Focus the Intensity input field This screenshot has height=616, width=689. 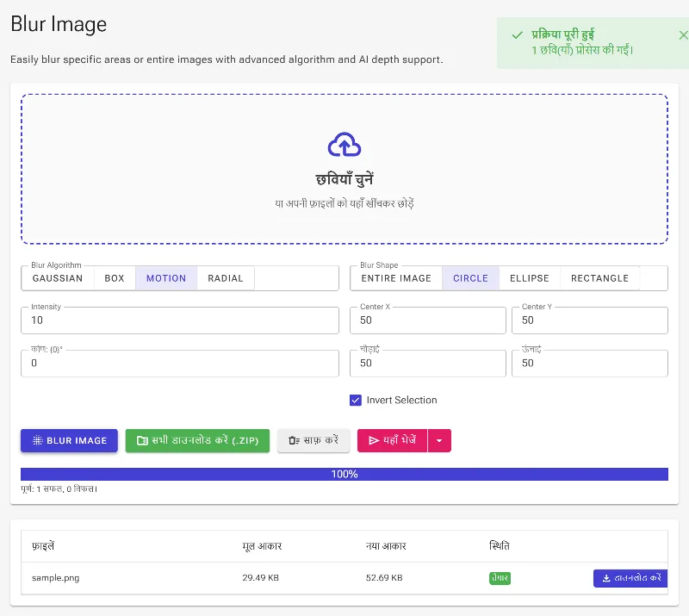180,320
